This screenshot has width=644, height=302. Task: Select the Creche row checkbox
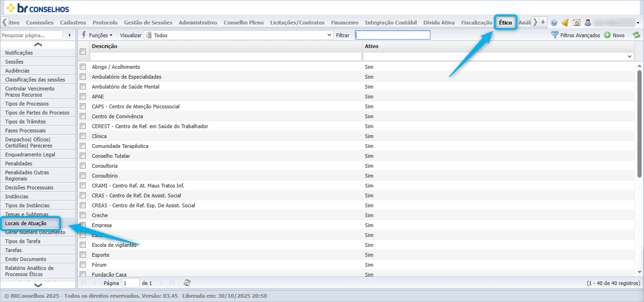[83, 215]
